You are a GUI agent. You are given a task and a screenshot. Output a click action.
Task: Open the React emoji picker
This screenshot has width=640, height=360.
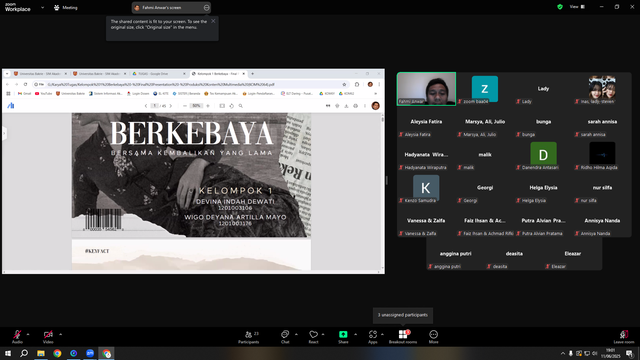(313, 337)
